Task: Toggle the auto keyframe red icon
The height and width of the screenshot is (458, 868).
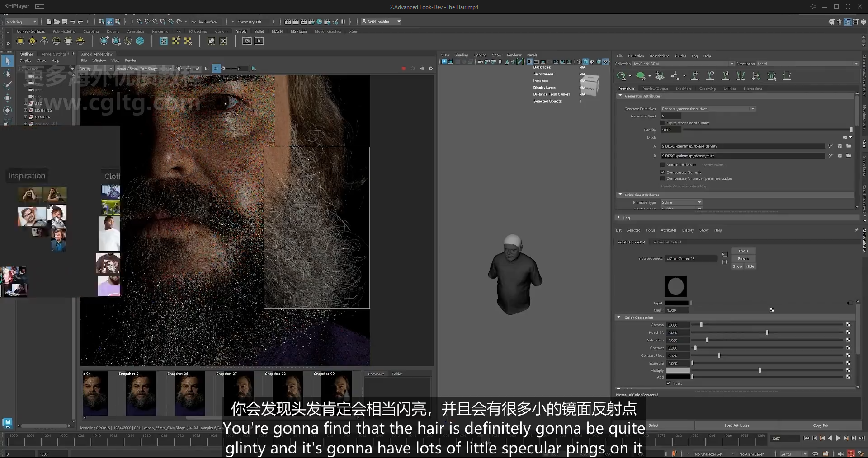Action: coord(851,454)
